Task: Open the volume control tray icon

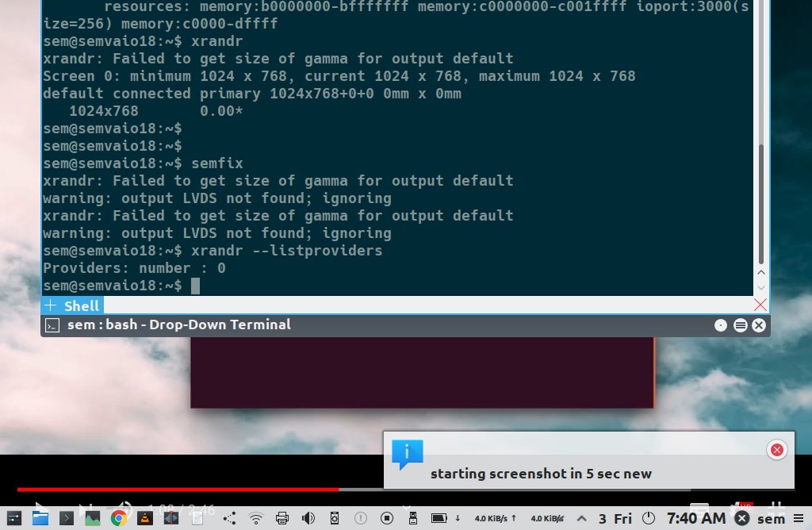Action: point(308,518)
